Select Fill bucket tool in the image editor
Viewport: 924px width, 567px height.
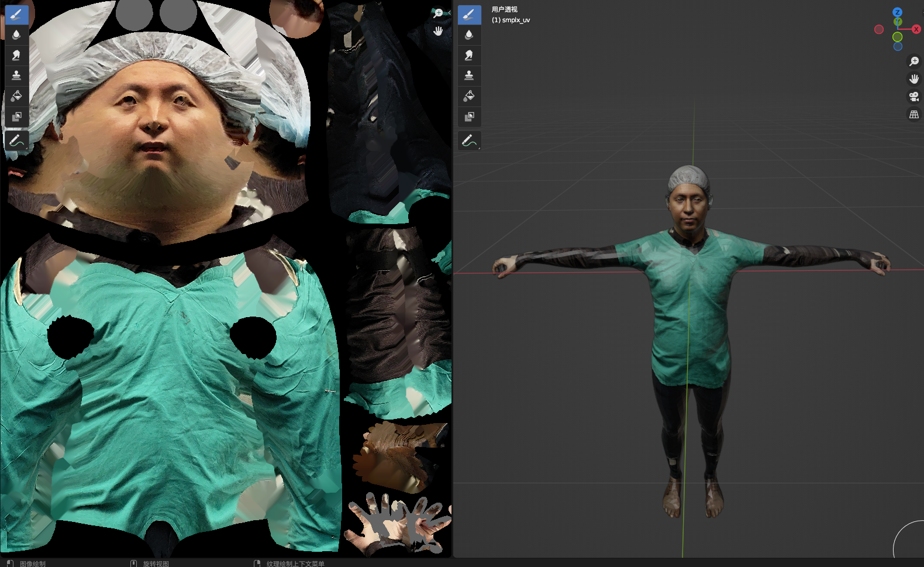(16, 96)
